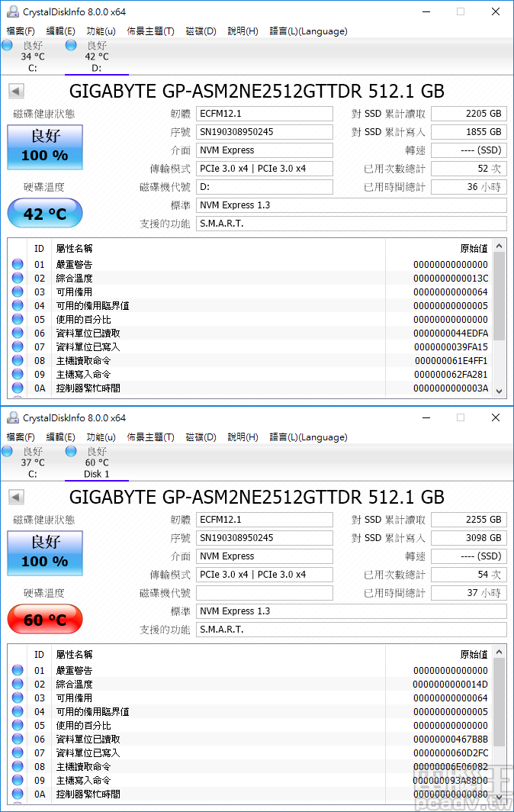Image resolution: width=514 pixels, height=812 pixels.
Task: Click 良好 100 % health status in top window
Action: pos(45,147)
